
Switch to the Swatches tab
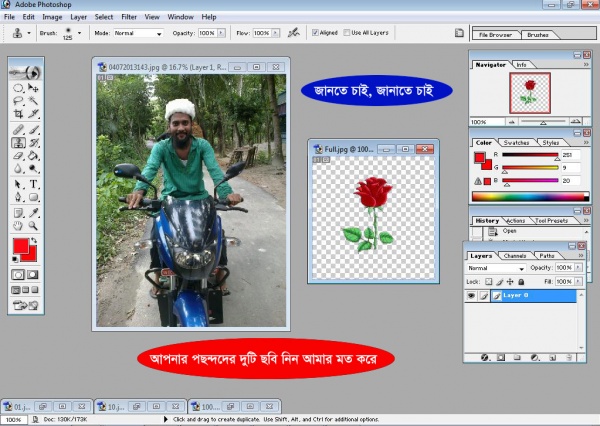click(x=516, y=143)
